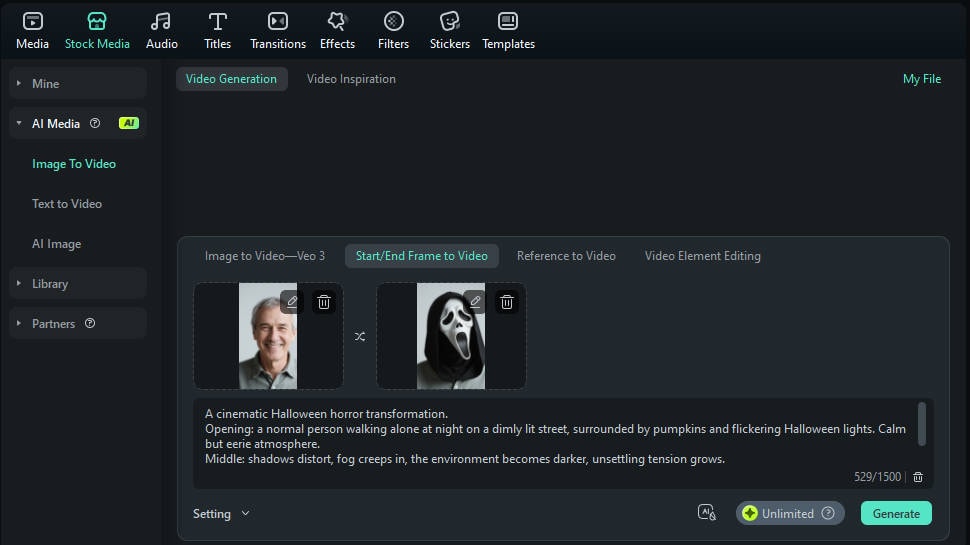The height and width of the screenshot is (545, 970).
Task: Select AI Image in sidebar
Action: [56, 244]
